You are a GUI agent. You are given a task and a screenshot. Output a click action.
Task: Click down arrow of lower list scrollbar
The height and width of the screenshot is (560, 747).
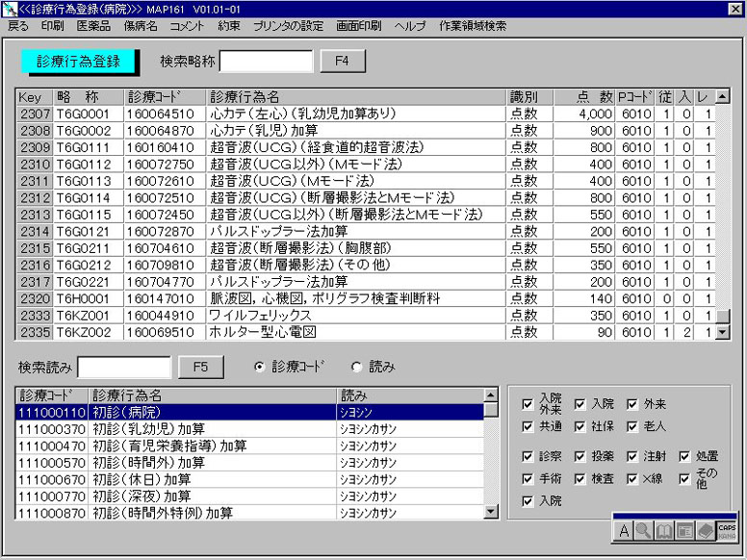(x=491, y=513)
